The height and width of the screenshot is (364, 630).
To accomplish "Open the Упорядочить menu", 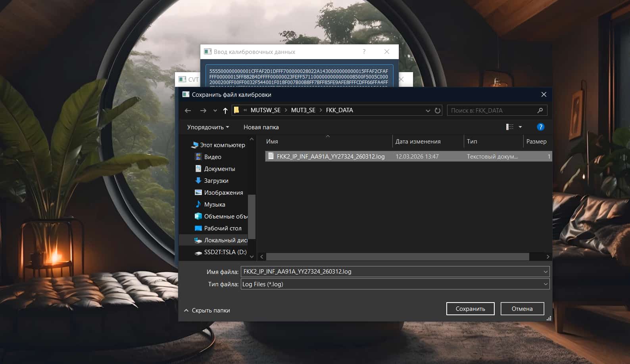I will coord(208,127).
